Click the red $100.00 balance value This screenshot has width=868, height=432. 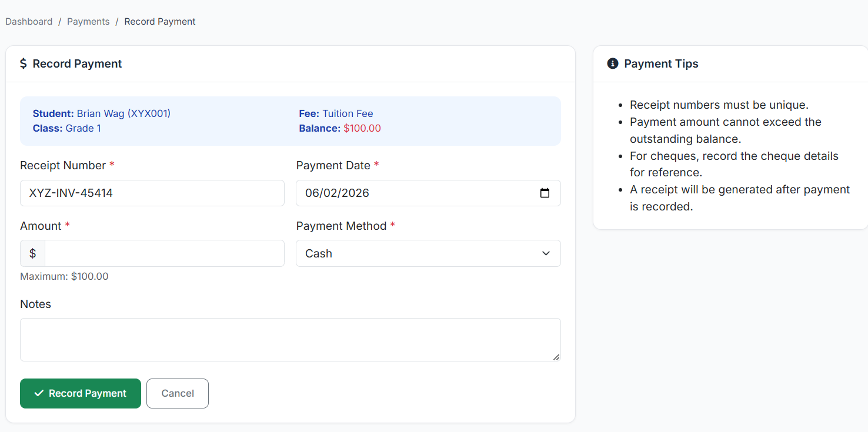tap(362, 128)
